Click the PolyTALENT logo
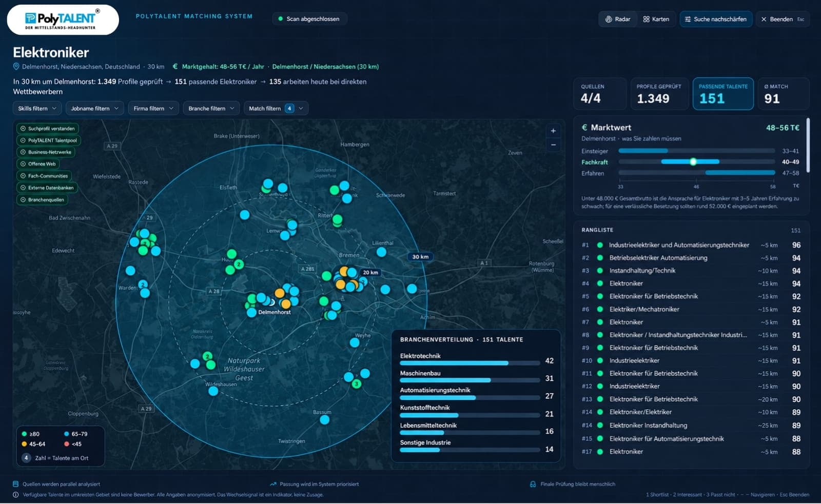Screen dimensions: 821x504 click(63, 20)
